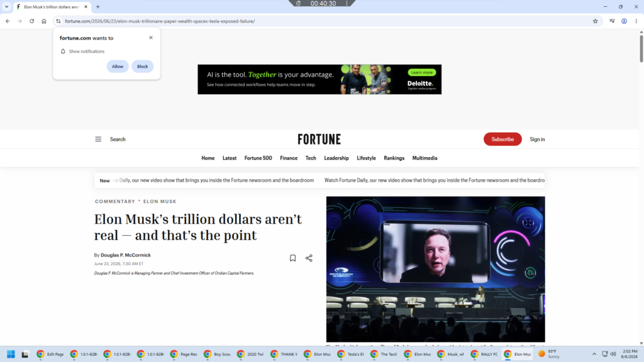Click the article date June 23, 2026
The height and width of the screenshot is (362, 644).
coord(119,264)
